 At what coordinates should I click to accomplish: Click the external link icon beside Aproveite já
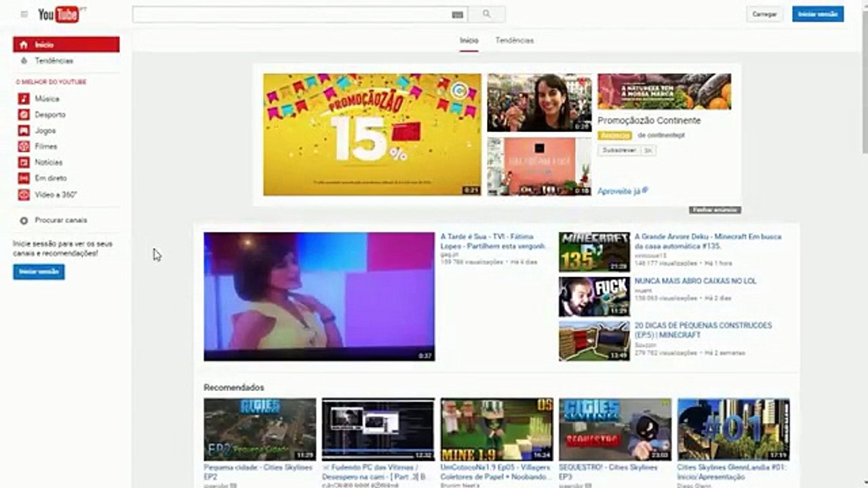645,190
